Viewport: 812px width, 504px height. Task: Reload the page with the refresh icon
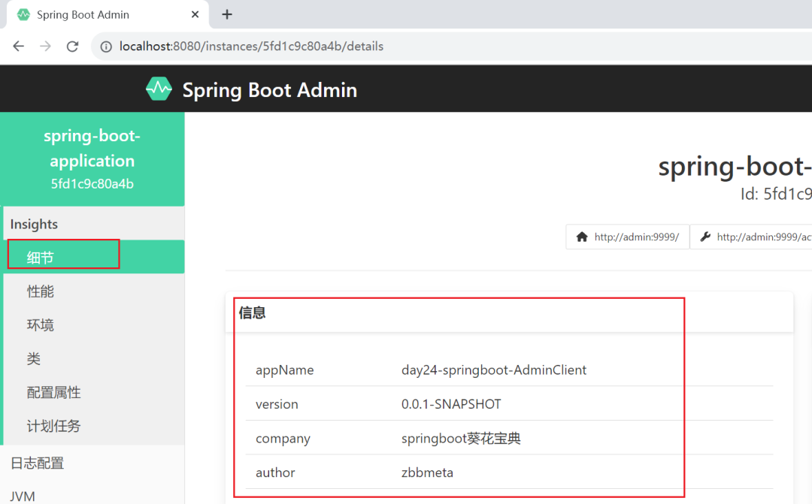tap(72, 47)
